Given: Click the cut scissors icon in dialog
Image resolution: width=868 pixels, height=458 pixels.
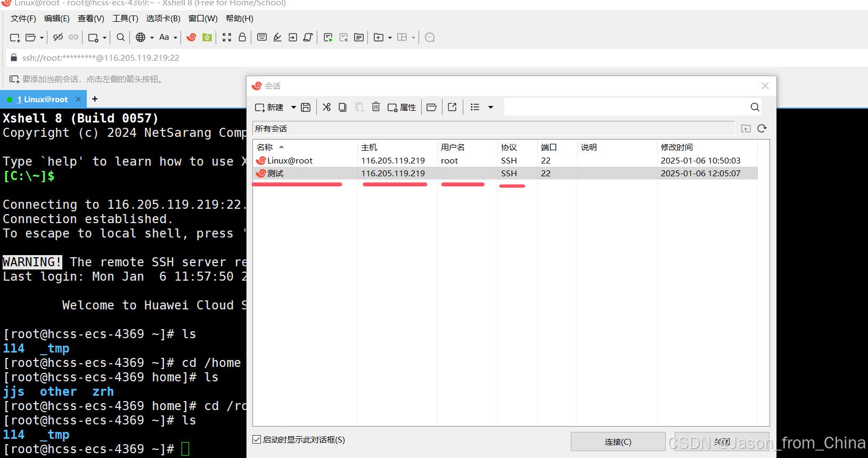Looking at the screenshot, I should (326, 107).
